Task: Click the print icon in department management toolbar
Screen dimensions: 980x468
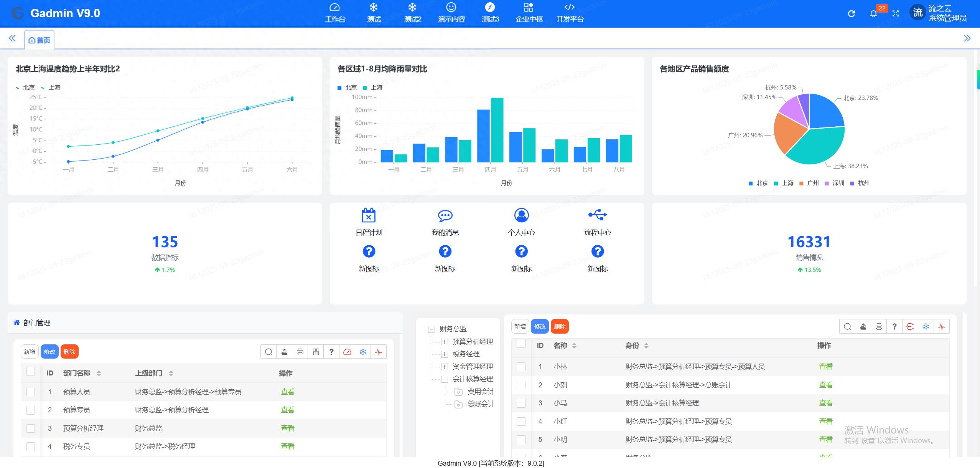Action: [300, 351]
